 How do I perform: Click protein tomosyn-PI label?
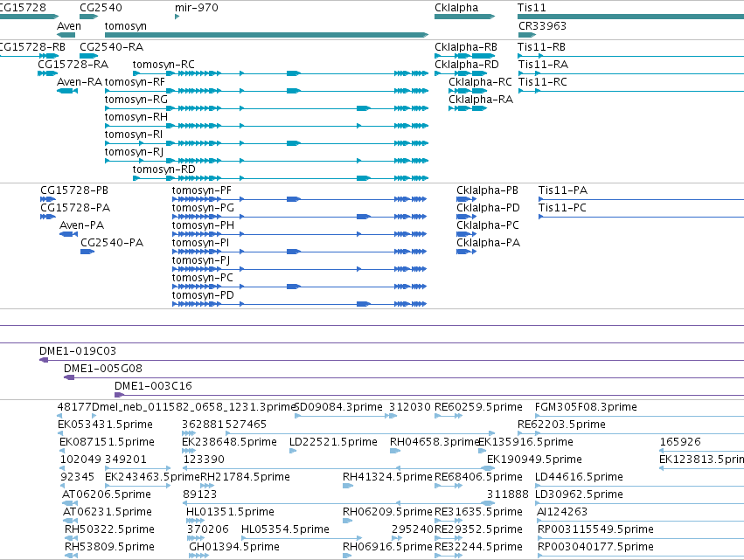(x=200, y=243)
